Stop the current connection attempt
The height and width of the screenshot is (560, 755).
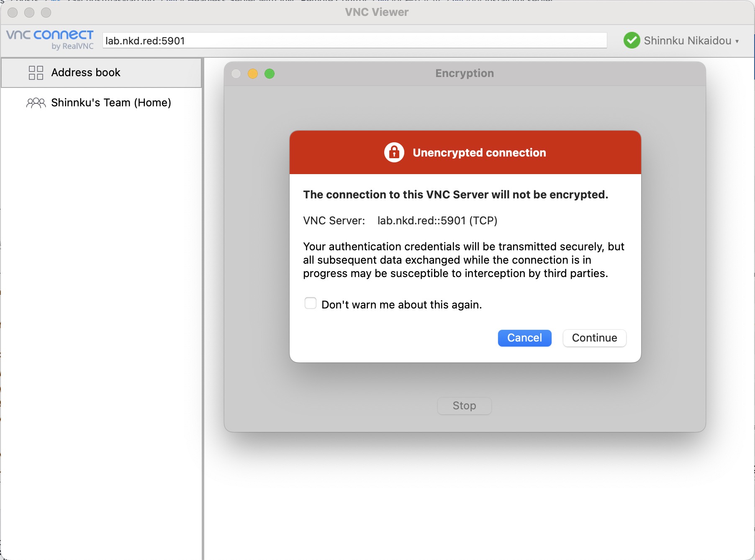tap(464, 405)
